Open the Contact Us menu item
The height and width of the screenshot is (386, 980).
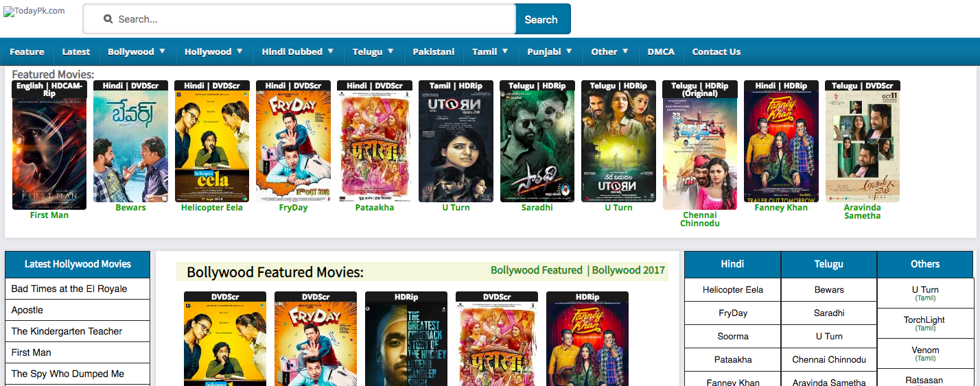coord(716,51)
